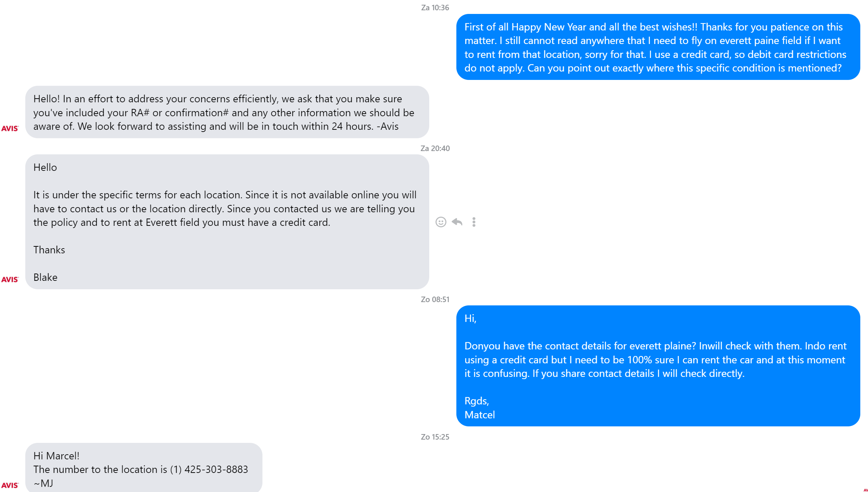Click the "~MJ" signature in last message
The image size is (868, 492).
44,484
